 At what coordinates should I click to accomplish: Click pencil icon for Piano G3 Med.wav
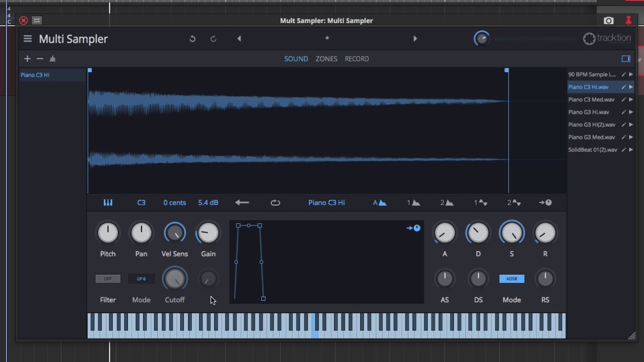[x=623, y=137]
